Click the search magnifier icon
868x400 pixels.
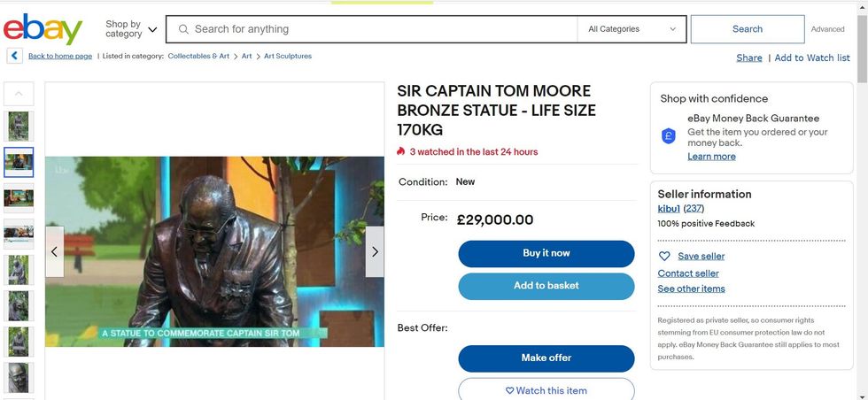point(183,29)
